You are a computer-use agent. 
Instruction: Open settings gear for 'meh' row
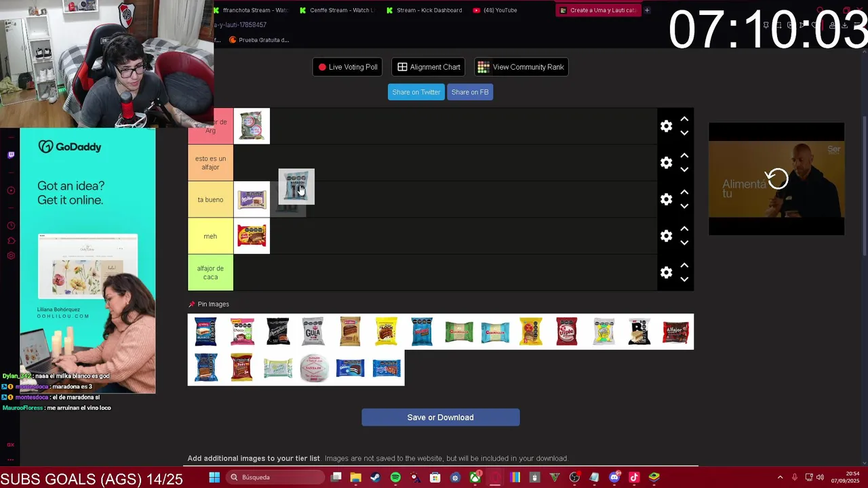(667, 236)
